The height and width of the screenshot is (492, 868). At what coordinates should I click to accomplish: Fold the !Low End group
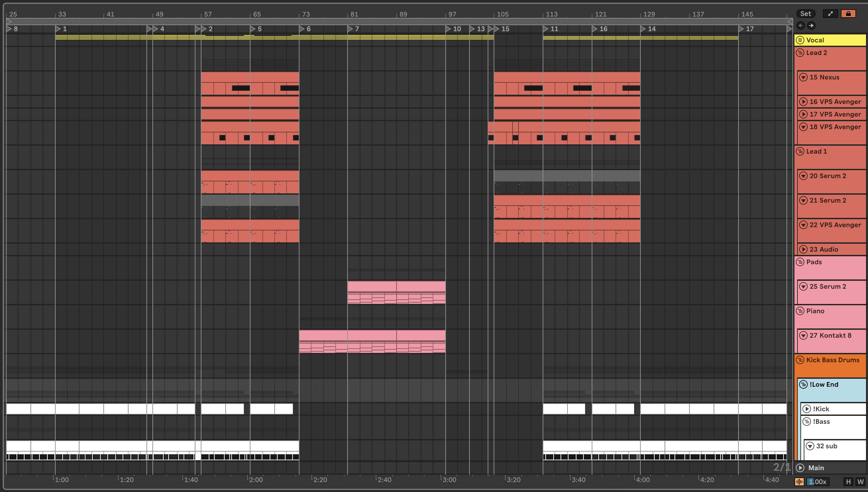pos(803,384)
